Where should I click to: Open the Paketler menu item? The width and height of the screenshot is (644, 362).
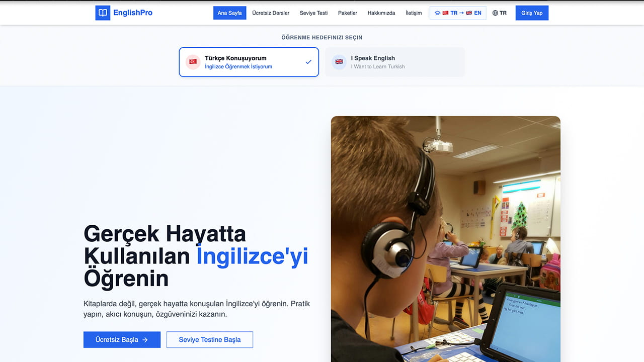(347, 13)
